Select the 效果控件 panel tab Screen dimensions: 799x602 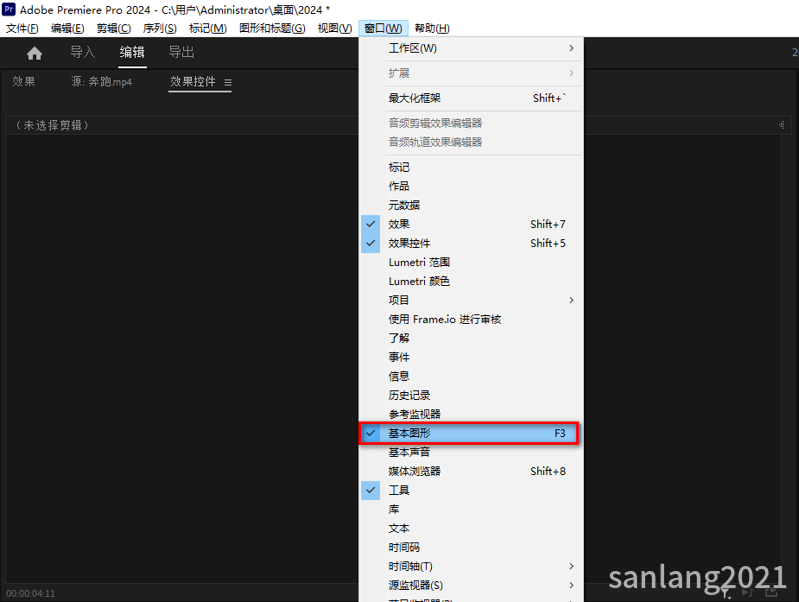pos(193,82)
